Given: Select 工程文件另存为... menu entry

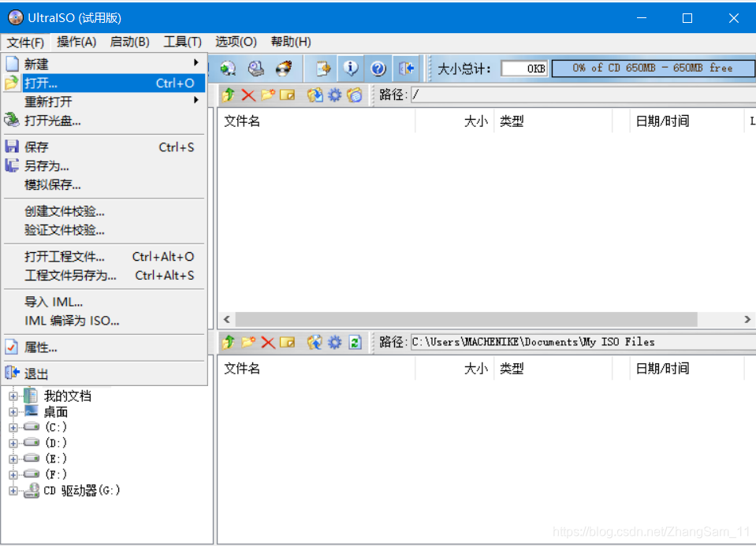Looking at the screenshot, I should pyautogui.click(x=104, y=275).
